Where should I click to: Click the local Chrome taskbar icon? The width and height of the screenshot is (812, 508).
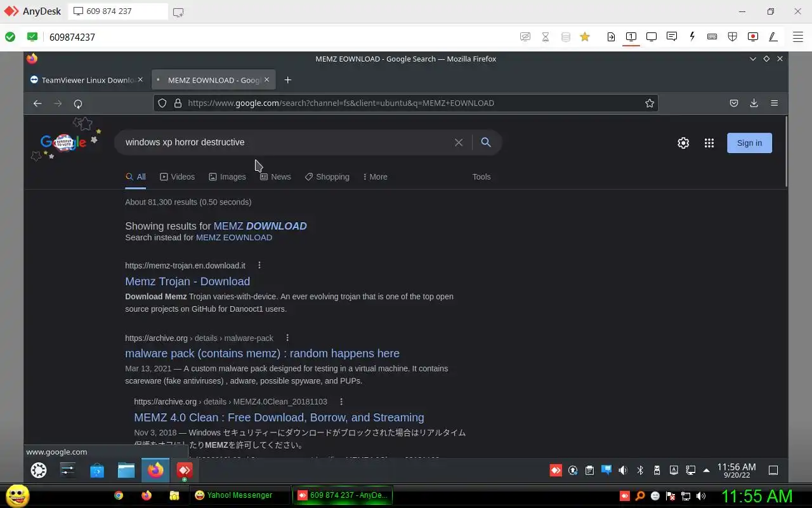[x=118, y=496]
